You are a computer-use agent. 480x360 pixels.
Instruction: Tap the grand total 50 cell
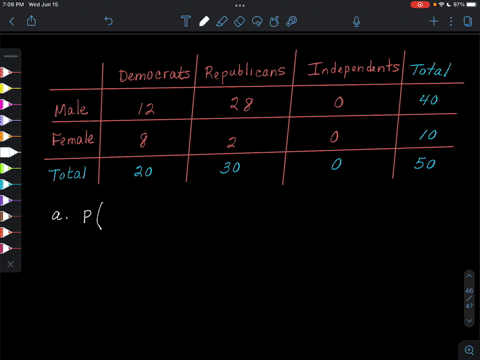tap(425, 163)
